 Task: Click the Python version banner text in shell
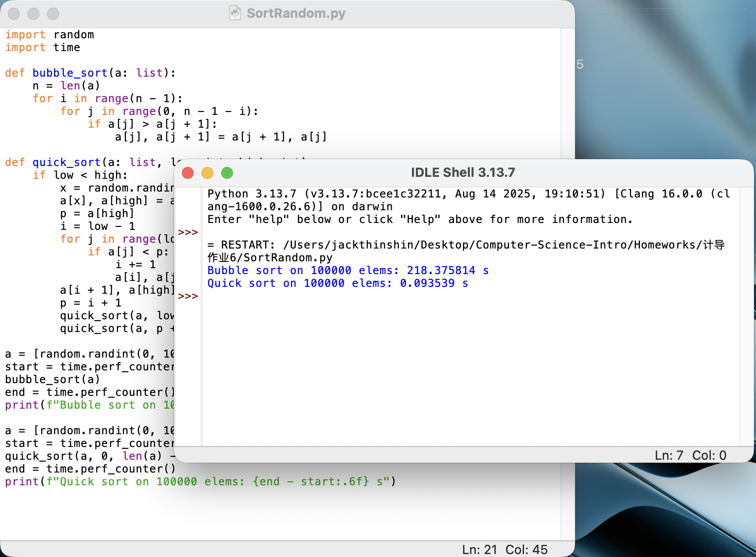tap(442, 194)
